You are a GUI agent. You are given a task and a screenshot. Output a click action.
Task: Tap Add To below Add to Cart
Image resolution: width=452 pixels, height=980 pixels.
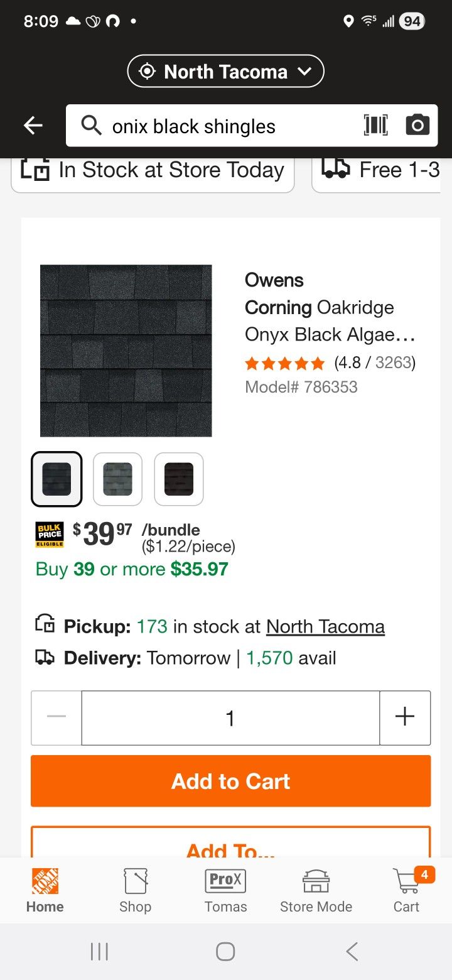point(230,848)
